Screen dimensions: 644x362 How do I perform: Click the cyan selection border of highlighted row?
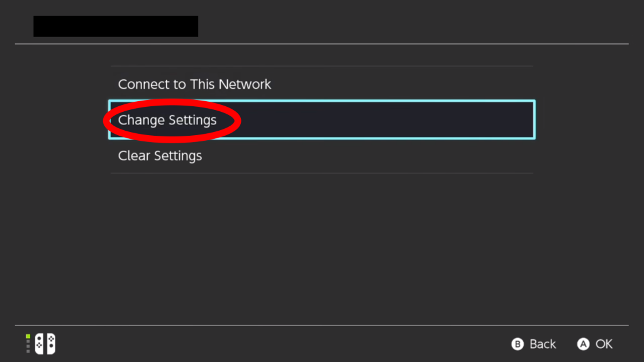[321, 101]
